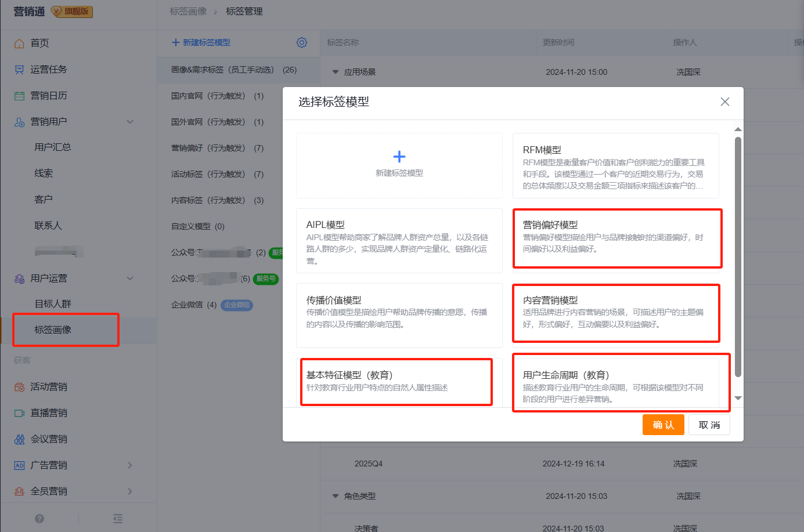Click the 新建标签模型 link in list header

[201, 42]
